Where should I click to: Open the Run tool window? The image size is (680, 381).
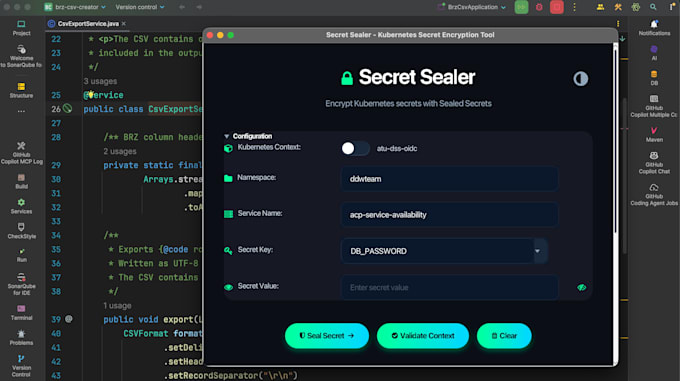point(21,255)
